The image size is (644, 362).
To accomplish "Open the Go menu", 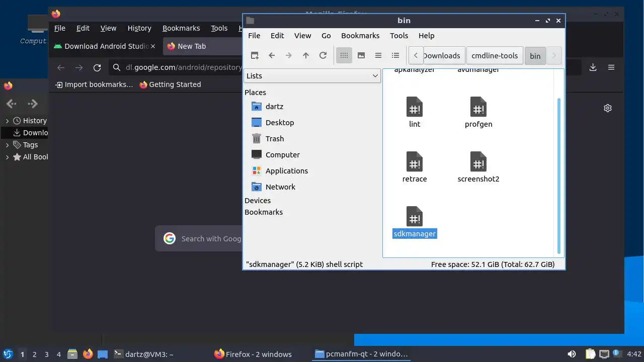I will coord(326,36).
